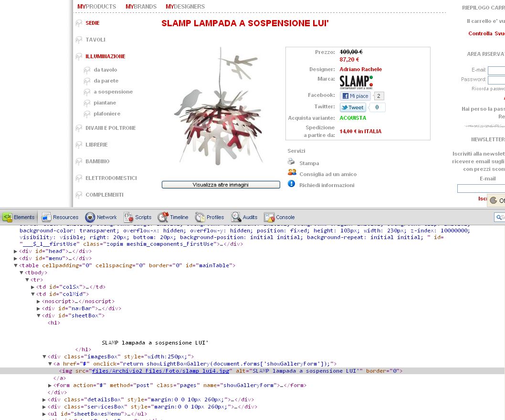The height and width of the screenshot is (420, 505).
Task: Collapse the div id="sheetBox" node
Action: pyautogui.click(x=38, y=315)
